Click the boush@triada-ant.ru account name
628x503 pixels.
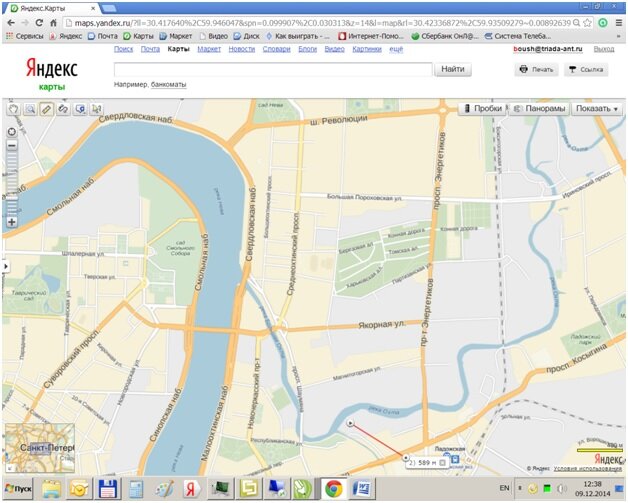(548, 49)
